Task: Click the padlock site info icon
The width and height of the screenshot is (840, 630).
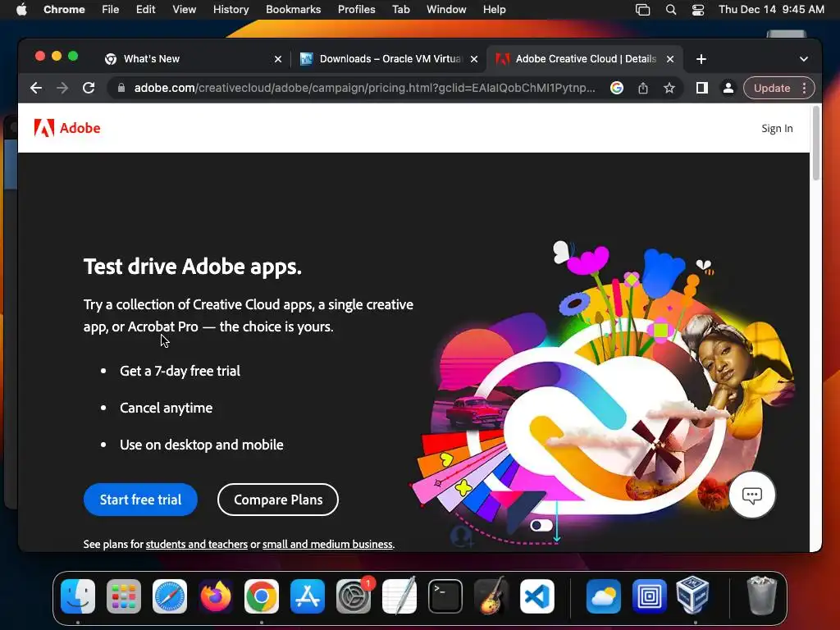Action: click(121, 88)
